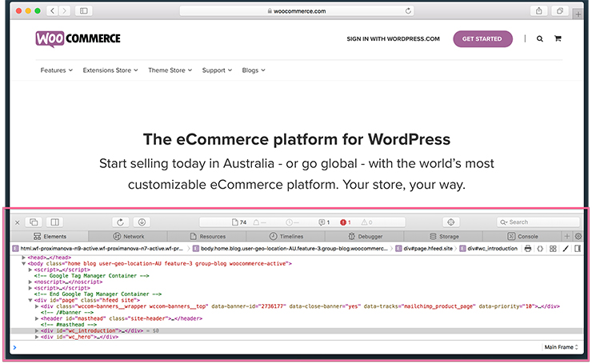Select body.home.blog breadcrumb path item
The width and height of the screenshot is (592, 364).
(x=290, y=249)
